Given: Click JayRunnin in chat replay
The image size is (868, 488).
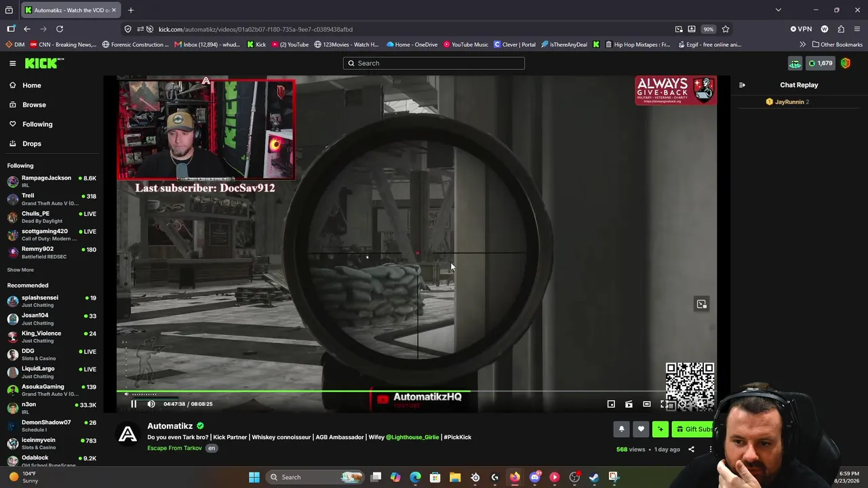Looking at the screenshot, I should pos(789,102).
